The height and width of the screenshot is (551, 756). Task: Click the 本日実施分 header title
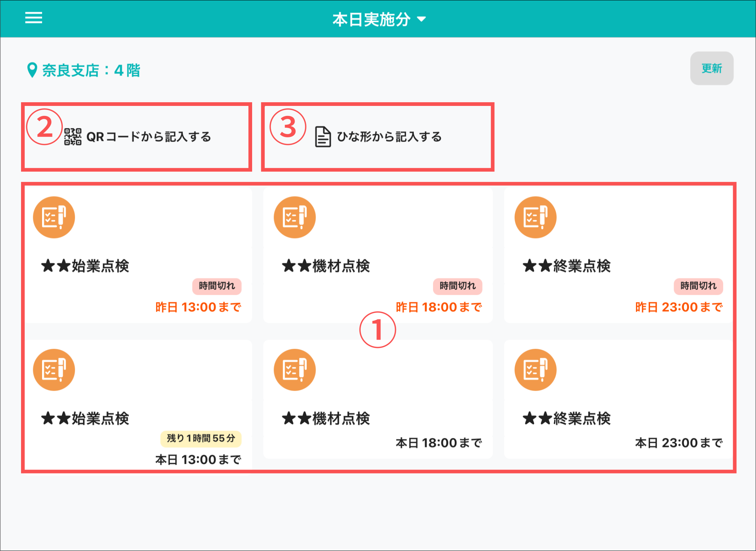pyautogui.click(x=371, y=20)
